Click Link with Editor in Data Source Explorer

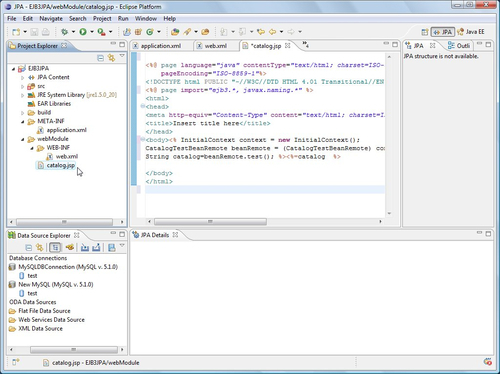(39, 248)
